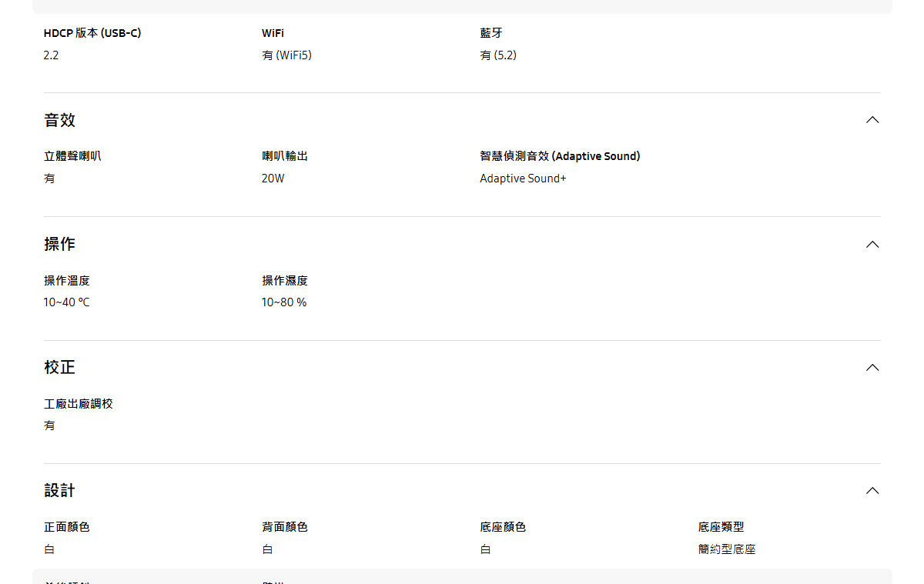924x584 pixels.
Task: Click the 音效 section heading
Action: point(60,120)
